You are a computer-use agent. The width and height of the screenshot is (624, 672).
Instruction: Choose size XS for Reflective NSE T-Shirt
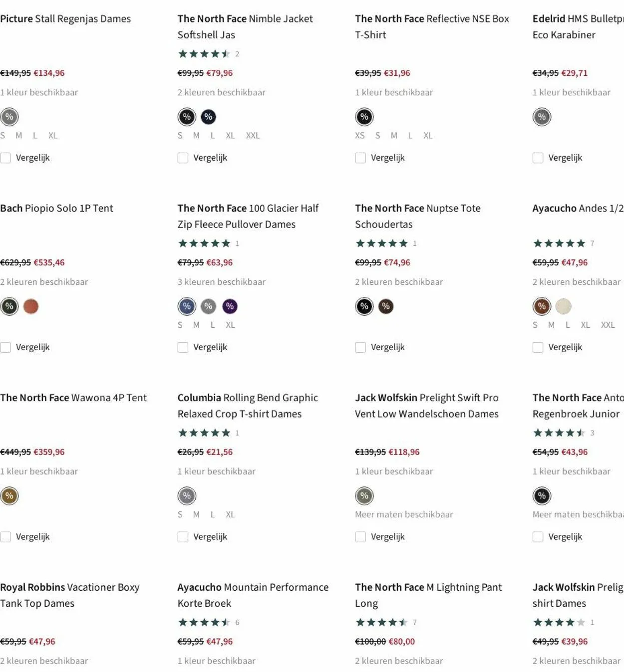point(360,136)
